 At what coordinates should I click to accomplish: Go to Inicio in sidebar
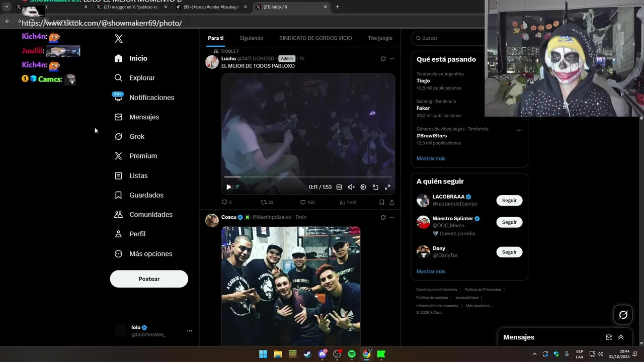click(x=131, y=58)
